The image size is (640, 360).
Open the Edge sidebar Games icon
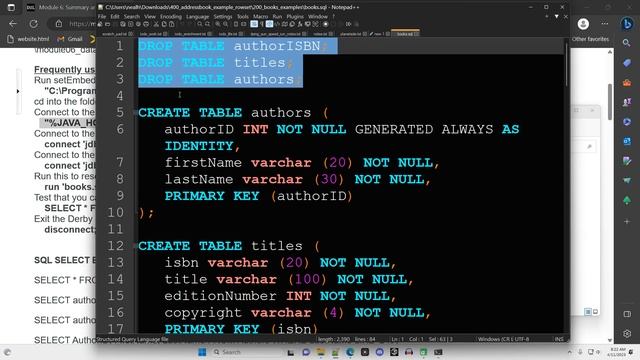point(627,102)
